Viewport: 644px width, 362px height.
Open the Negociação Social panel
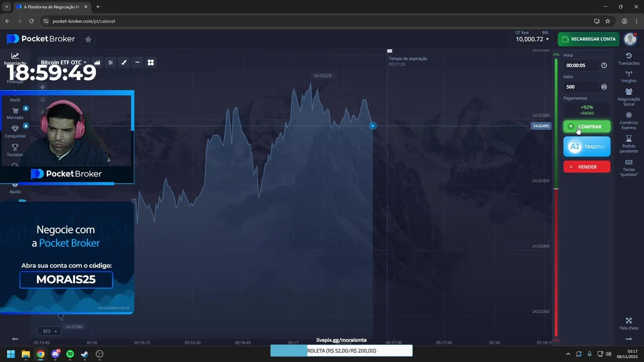pyautogui.click(x=629, y=98)
